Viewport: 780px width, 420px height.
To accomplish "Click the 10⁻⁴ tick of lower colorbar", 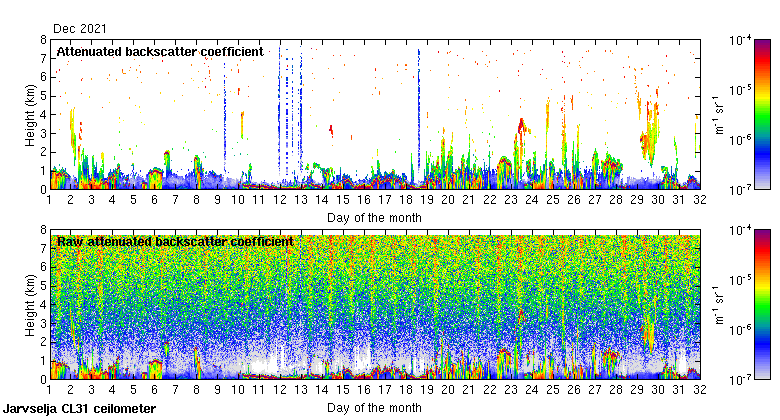I will [740, 230].
